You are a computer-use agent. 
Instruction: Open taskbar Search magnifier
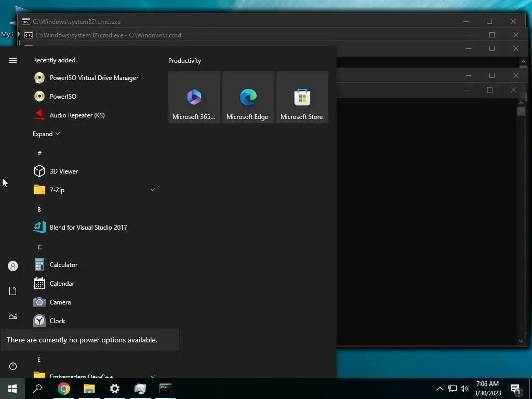point(37,389)
